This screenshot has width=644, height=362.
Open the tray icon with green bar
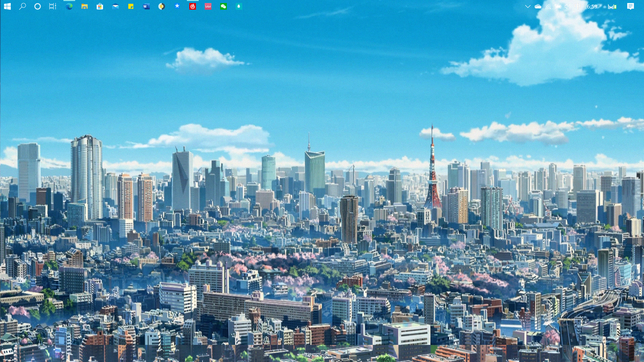click(x=612, y=7)
